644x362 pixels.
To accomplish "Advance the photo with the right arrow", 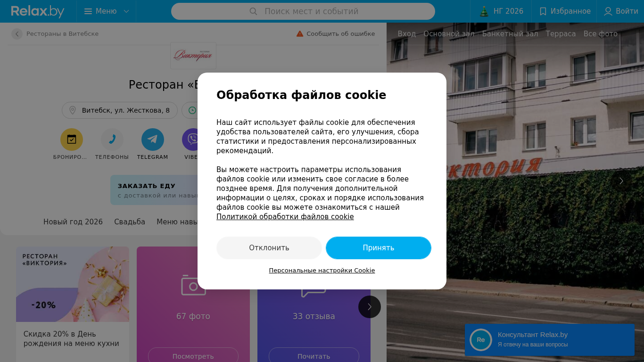I will click(621, 181).
